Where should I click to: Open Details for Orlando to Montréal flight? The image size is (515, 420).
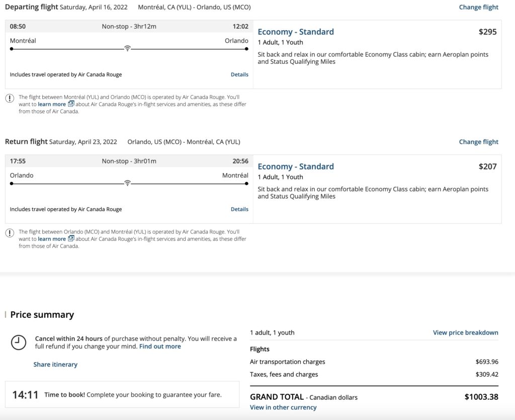[239, 209]
